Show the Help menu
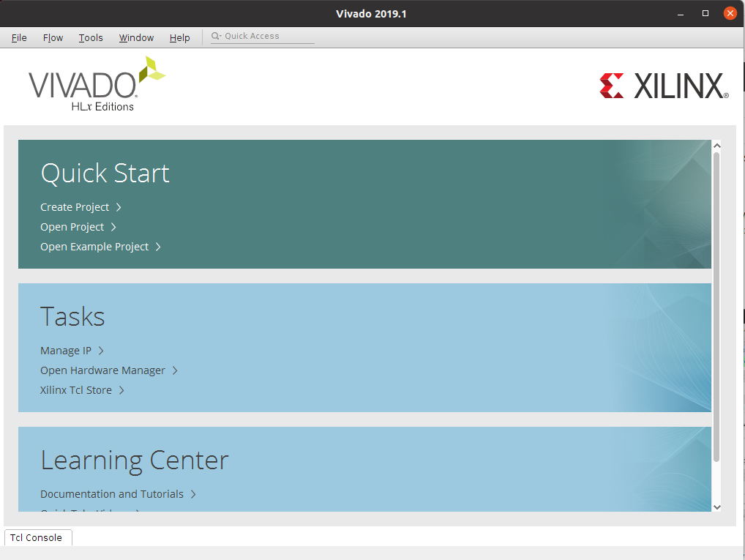 click(179, 37)
